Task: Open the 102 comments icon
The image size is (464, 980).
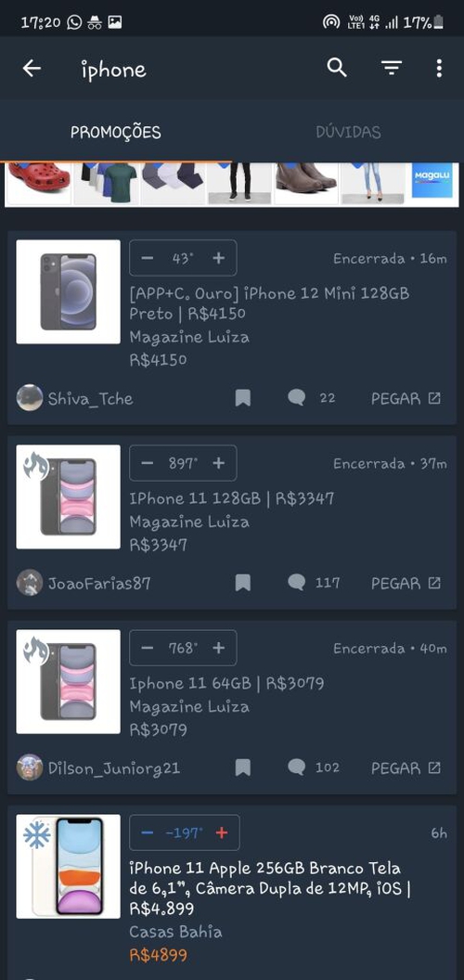Action: pyautogui.click(x=296, y=767)
